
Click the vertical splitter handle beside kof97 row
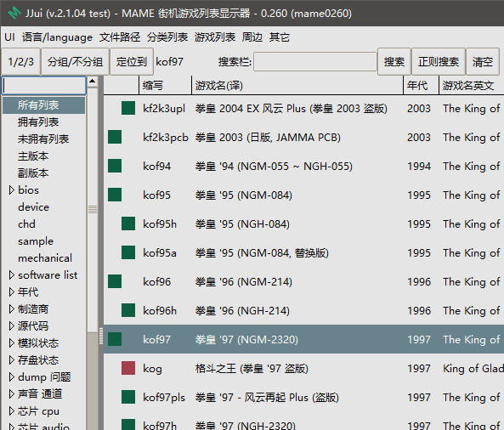point(101,336)
